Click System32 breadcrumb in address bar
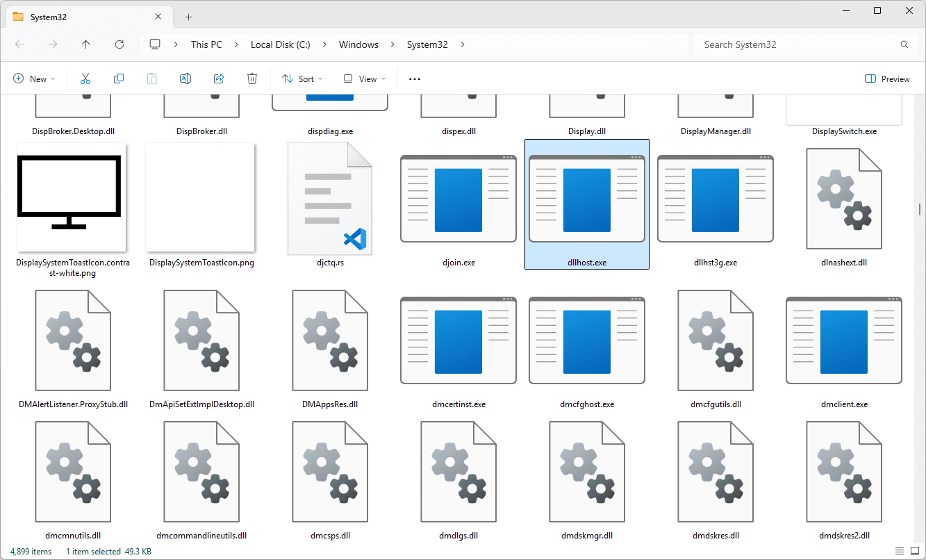926x560 pixels. 427,44
